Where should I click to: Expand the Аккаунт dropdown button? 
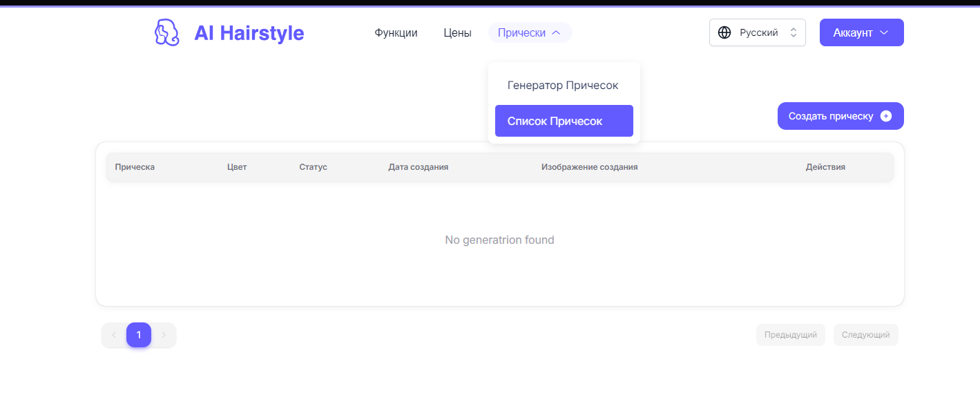click(862, 32)
